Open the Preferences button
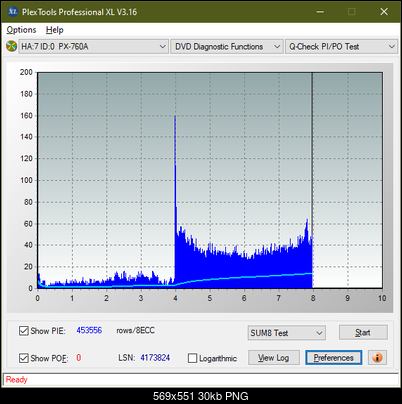 point(333,358)
